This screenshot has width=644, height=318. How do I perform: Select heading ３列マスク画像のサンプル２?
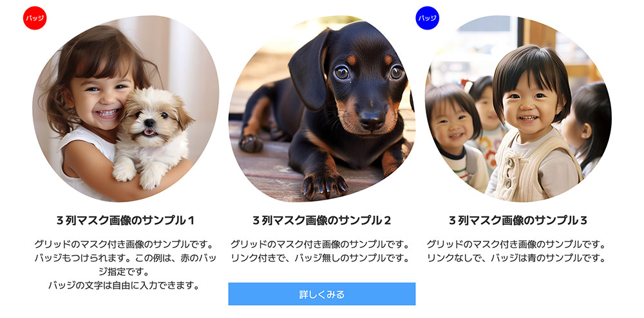tap(322, 221)
